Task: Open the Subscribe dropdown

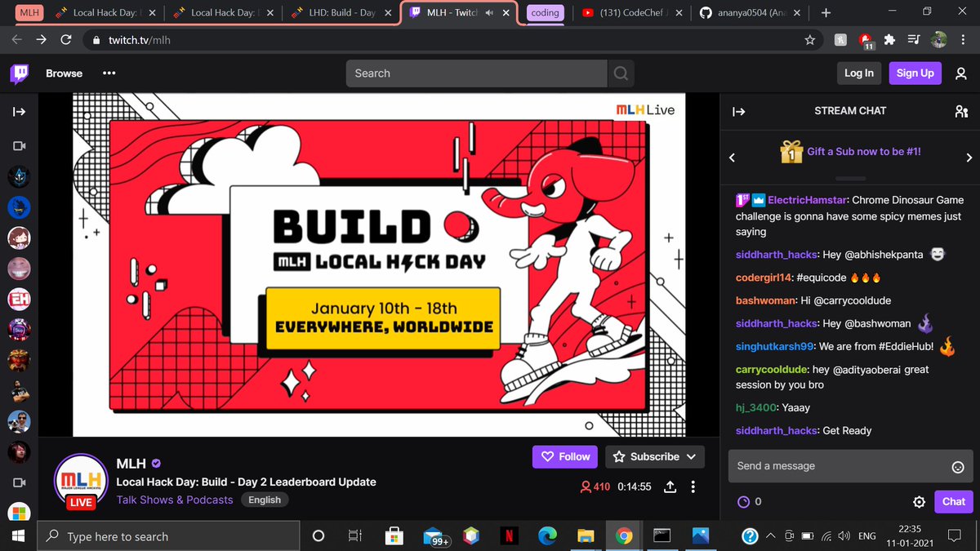Action: click(655, 457)
